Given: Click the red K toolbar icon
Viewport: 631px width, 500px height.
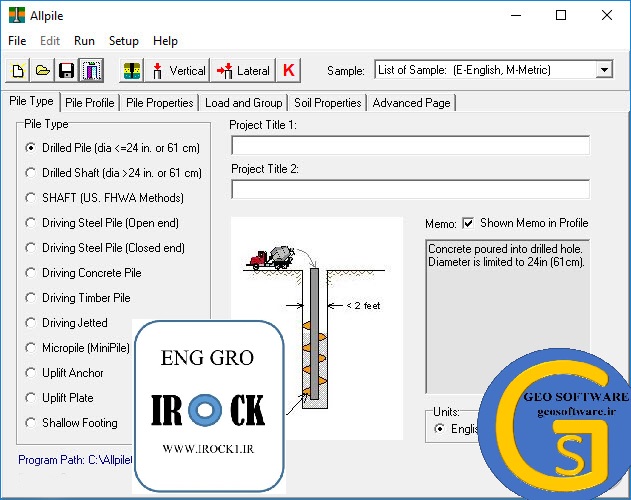Looking at the screenshot, I should pos(289,70).
